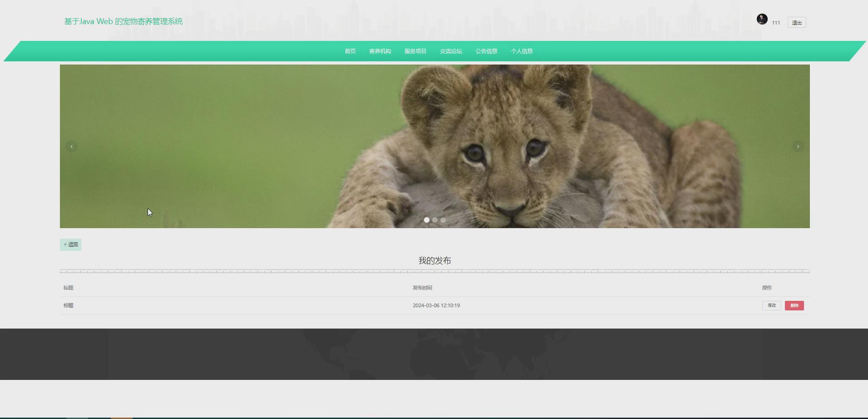Click the 操作 column header
Screen dimensions: 868x419
click(x=767, y=288)
